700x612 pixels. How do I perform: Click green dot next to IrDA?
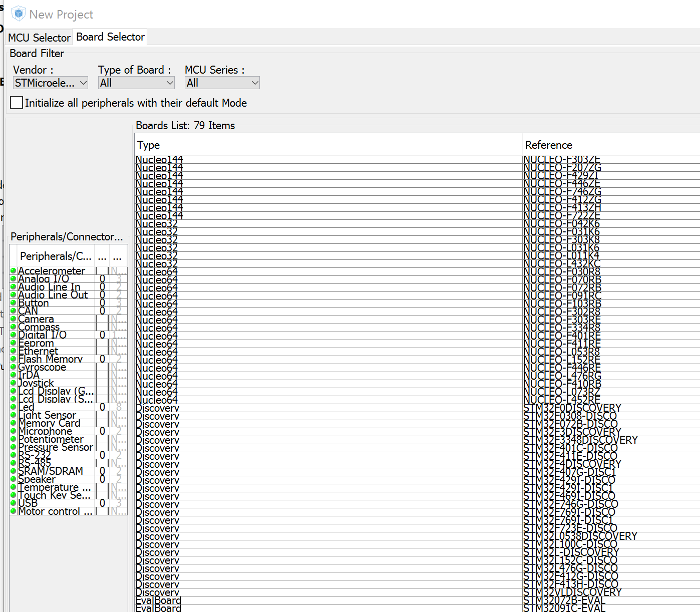(x=14, y=375)
